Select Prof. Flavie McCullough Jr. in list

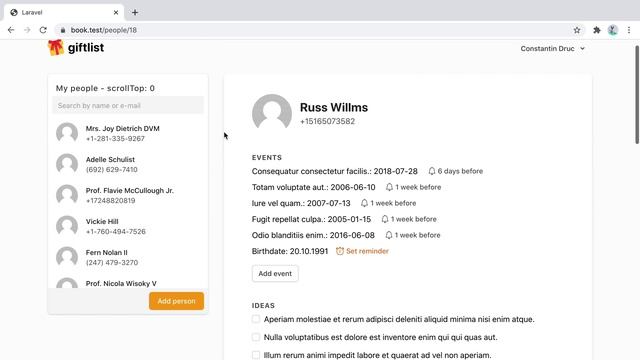click(128, 195)
